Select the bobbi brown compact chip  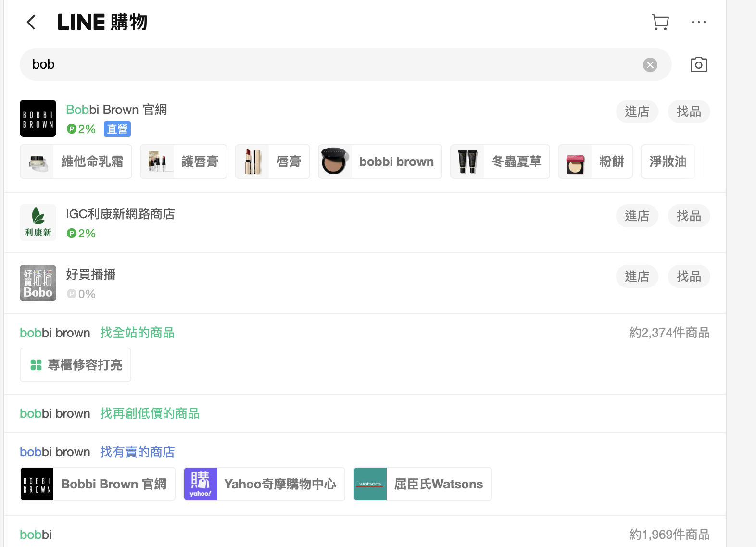pos(380,162)
